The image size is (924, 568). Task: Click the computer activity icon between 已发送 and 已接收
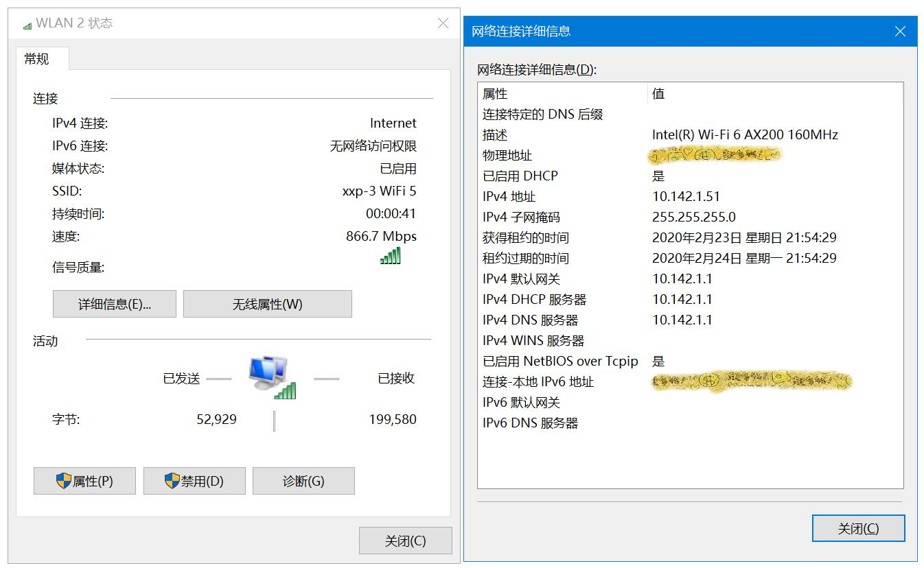(x=266, y=370)
